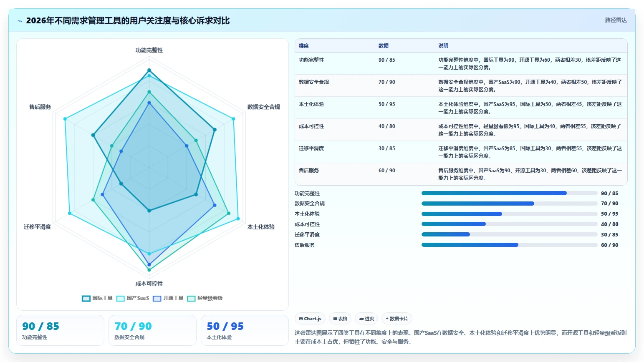Click the 迁移平滑度 description text in table

[x=530, y=152]
